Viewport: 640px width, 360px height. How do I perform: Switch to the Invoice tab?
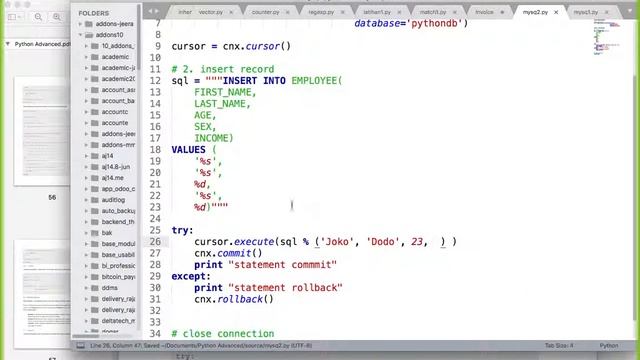pyautogui.click(x=484, y=12)
